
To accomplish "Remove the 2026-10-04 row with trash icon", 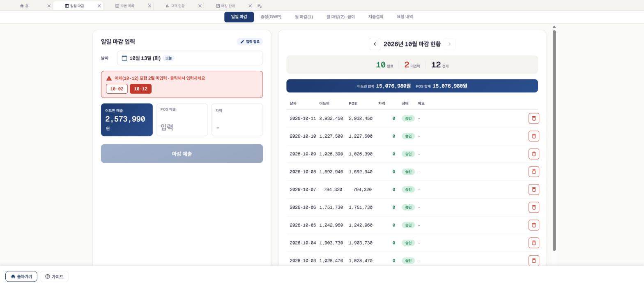I will pos(534,243).
